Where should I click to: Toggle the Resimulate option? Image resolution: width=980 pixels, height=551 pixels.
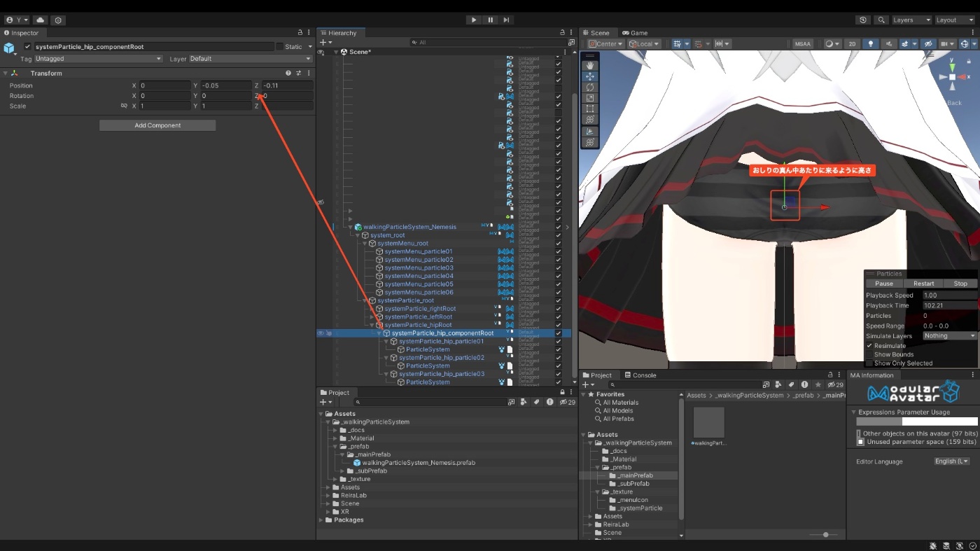click(x=870, y=346)
